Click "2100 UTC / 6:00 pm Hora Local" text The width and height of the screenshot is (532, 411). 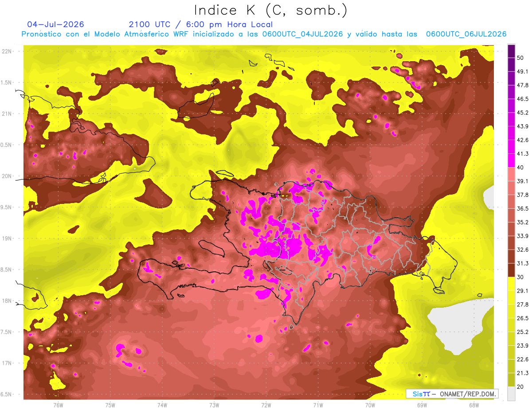pyautogui.click(x=200, y=24)
